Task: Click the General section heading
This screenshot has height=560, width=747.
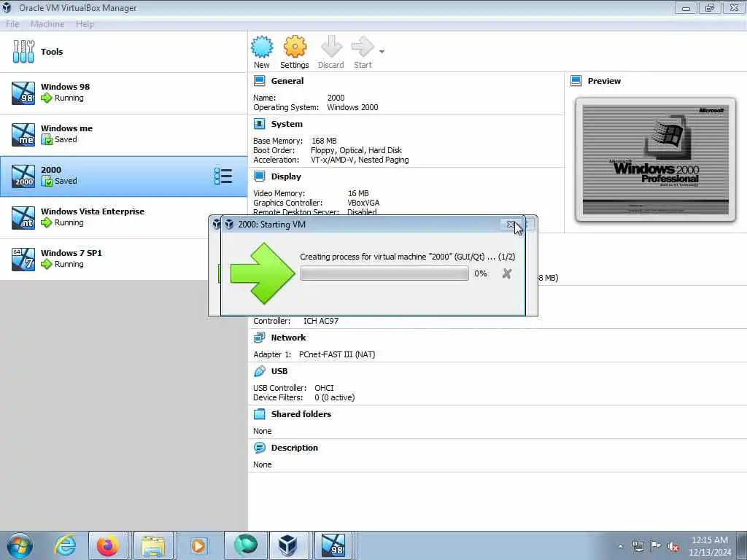Action: 287,81
